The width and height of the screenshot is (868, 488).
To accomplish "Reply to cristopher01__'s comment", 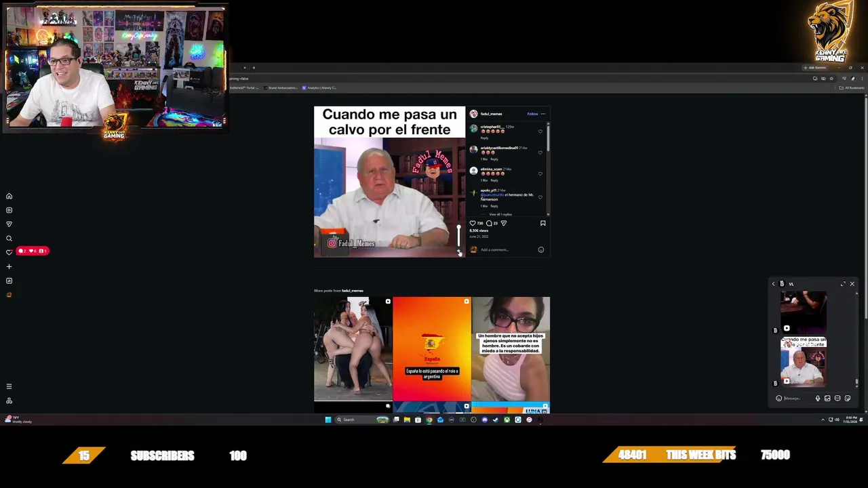I will coord(484,138).
